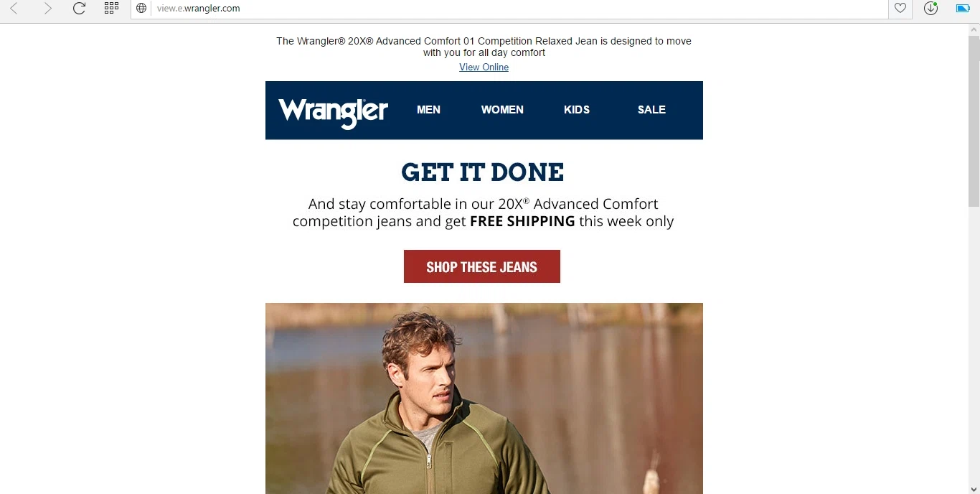Image resolution: width=980 pixels, height=494 pixels.
Task: Open the View Online link
Action: pyautogui.click(x=484, y=67)
